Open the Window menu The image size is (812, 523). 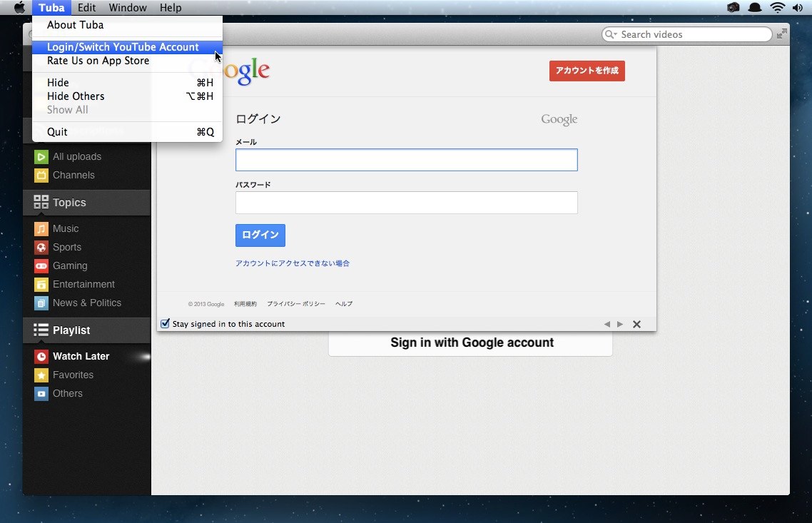128,7
